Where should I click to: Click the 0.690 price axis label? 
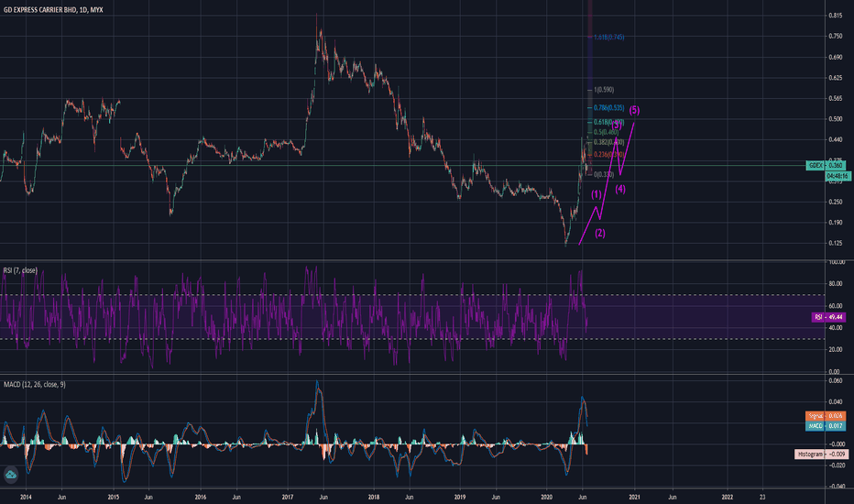(836, 57)
